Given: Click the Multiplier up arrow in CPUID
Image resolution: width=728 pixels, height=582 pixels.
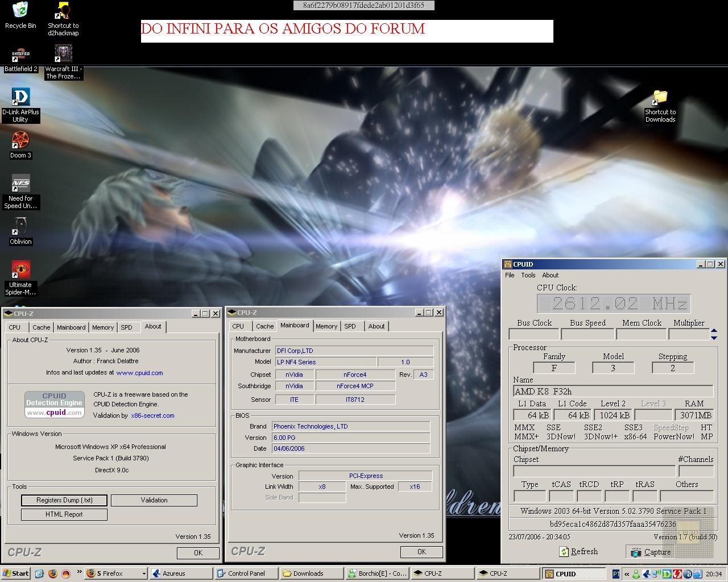Looking at the screenshot, I should point(714,331).
